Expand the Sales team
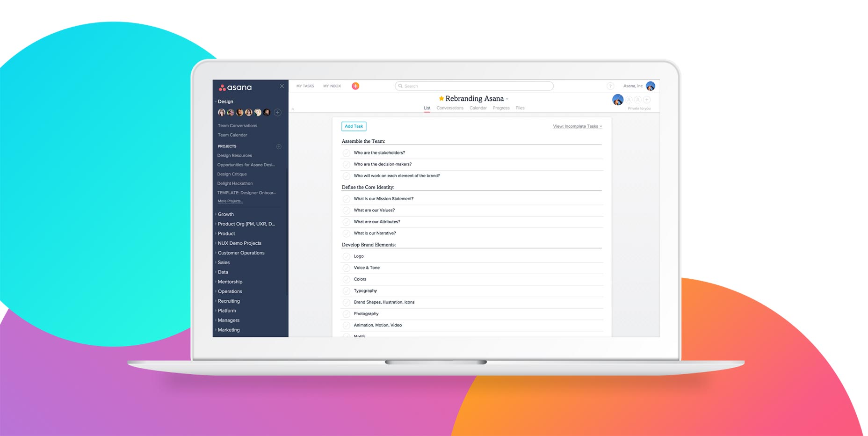The width and height of the screenshot is (868, 436). 216,262
